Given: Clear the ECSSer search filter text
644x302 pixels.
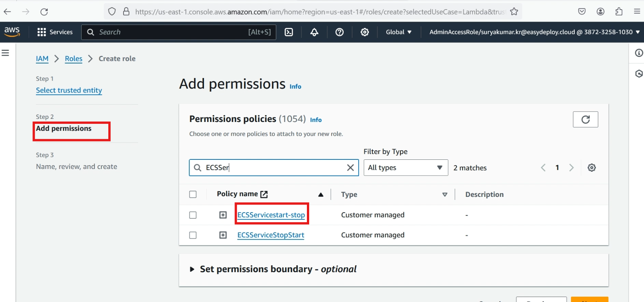Looking at the screenshot, I should (350, 168).
